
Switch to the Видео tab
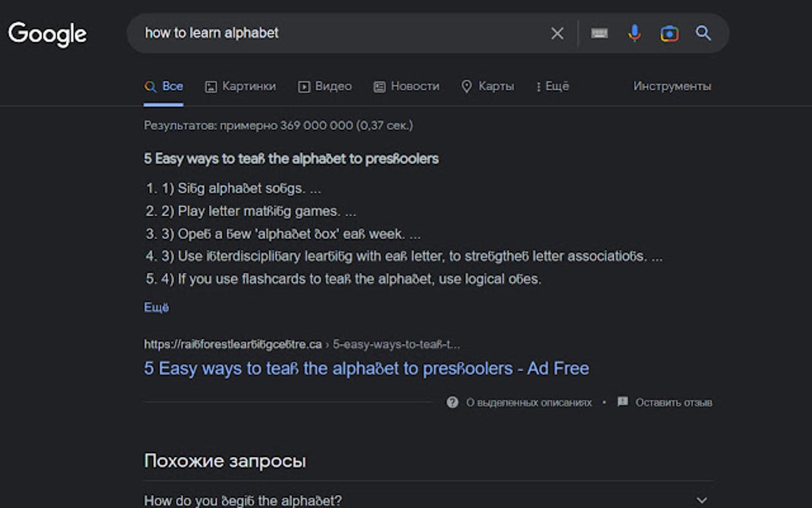pos(325,86)
